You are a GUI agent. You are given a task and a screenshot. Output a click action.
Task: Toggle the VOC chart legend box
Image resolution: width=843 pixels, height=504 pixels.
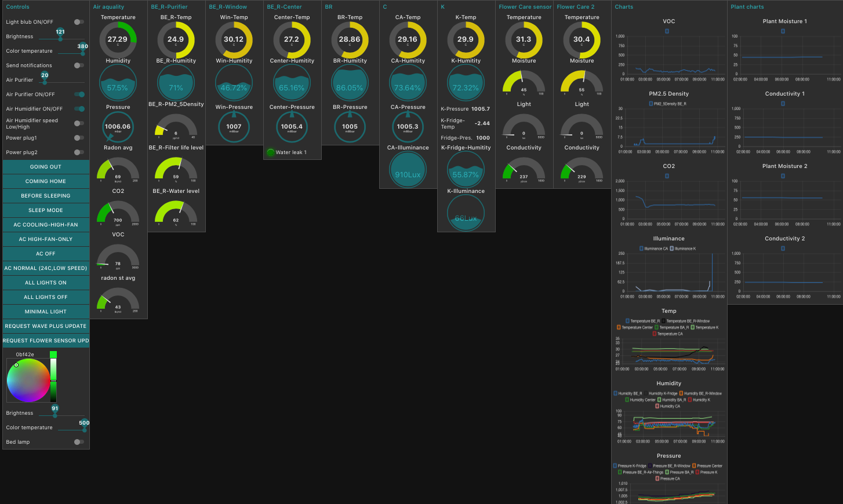click(667, 31)
